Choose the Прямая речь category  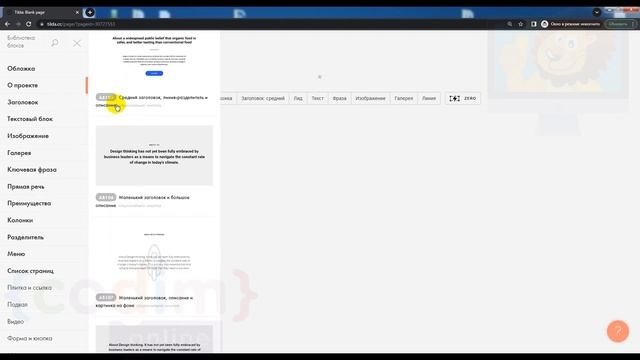[x=26, y=187]
